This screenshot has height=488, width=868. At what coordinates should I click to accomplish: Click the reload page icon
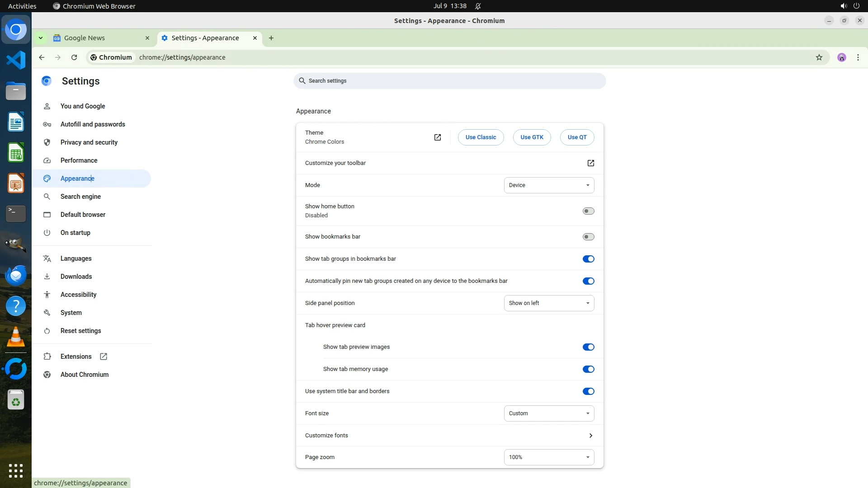click(74, 57)
